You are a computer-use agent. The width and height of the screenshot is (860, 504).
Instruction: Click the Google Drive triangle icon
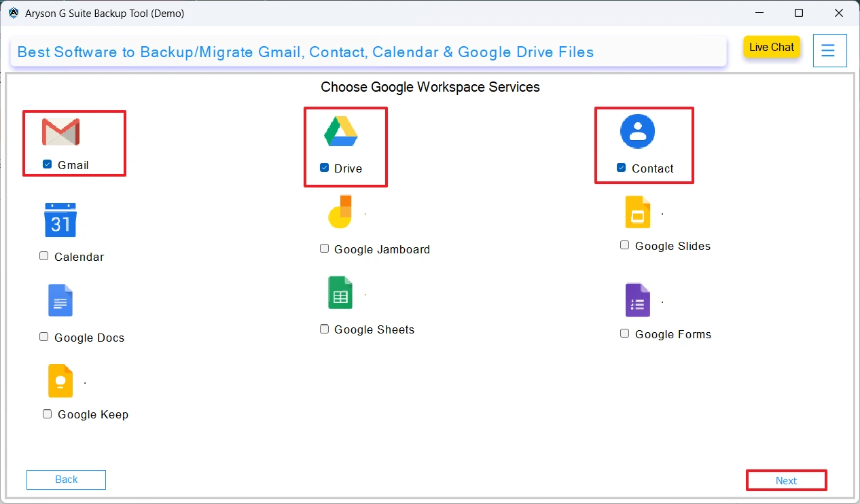tap(341, 132)
